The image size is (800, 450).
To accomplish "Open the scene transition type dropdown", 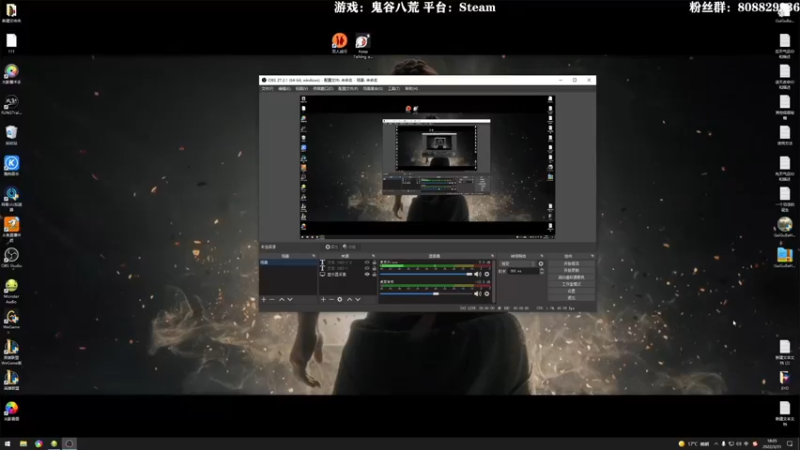I will point(517,264).
